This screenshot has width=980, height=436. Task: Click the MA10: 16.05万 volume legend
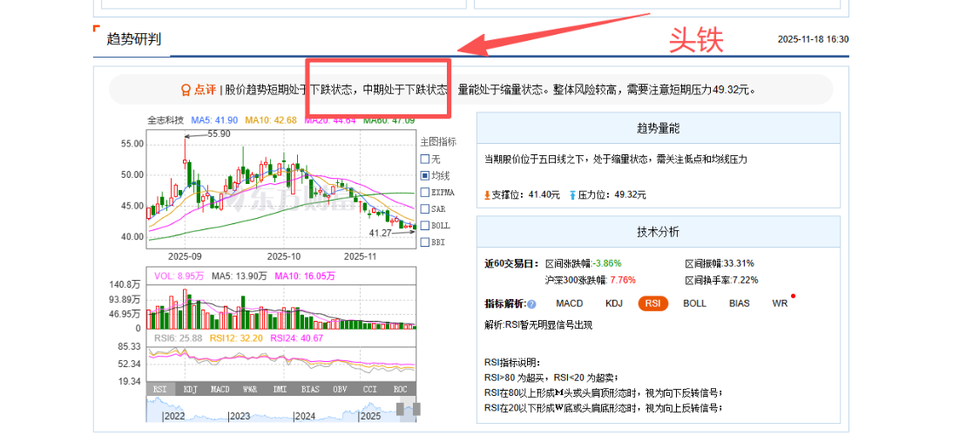click(305, 276)
